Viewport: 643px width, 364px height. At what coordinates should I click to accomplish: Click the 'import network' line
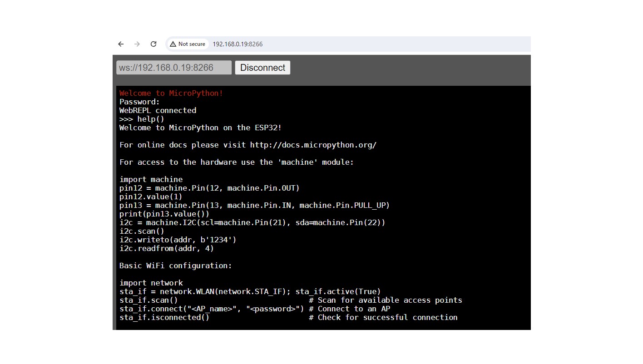tap(151, 283)
